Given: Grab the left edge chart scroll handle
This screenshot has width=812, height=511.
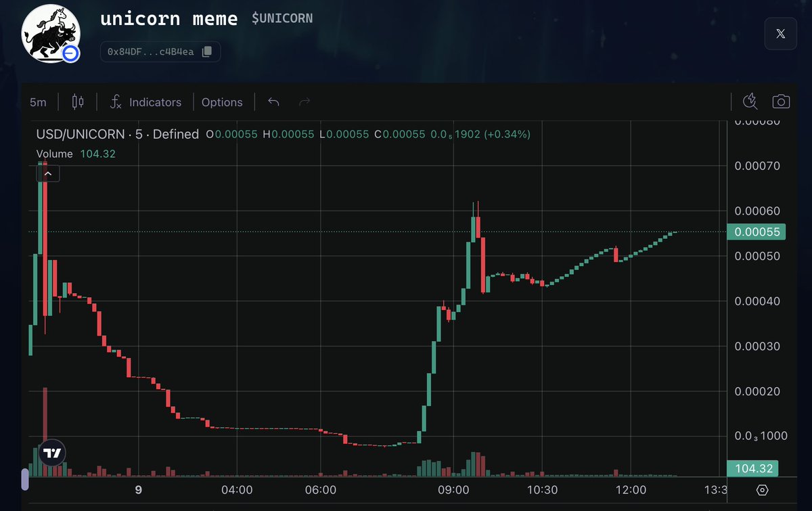Looking at the screenshot, I should tap(25, 479).
